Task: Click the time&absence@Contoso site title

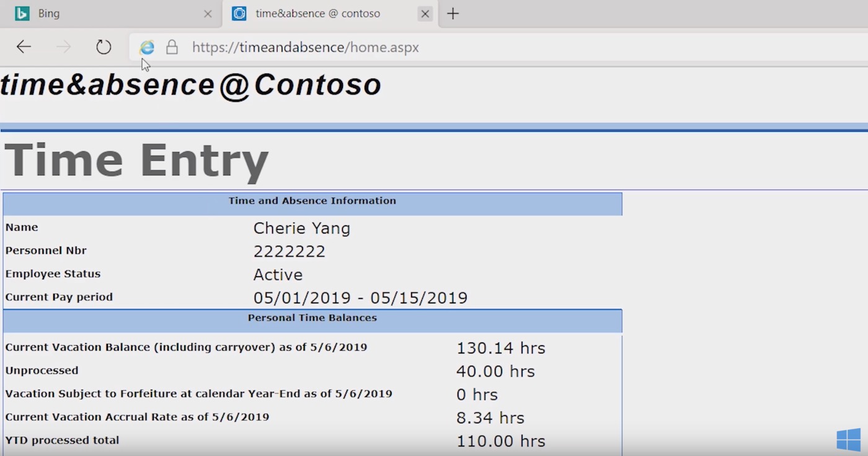Action: tap(191, 84)
